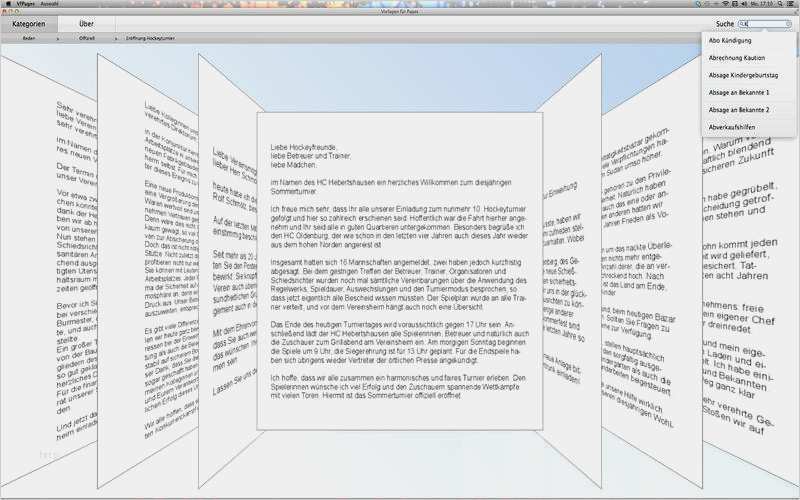Choose the Abo Kündigung suggestion
Screen dimensions: 800x500
click(728, 39)
